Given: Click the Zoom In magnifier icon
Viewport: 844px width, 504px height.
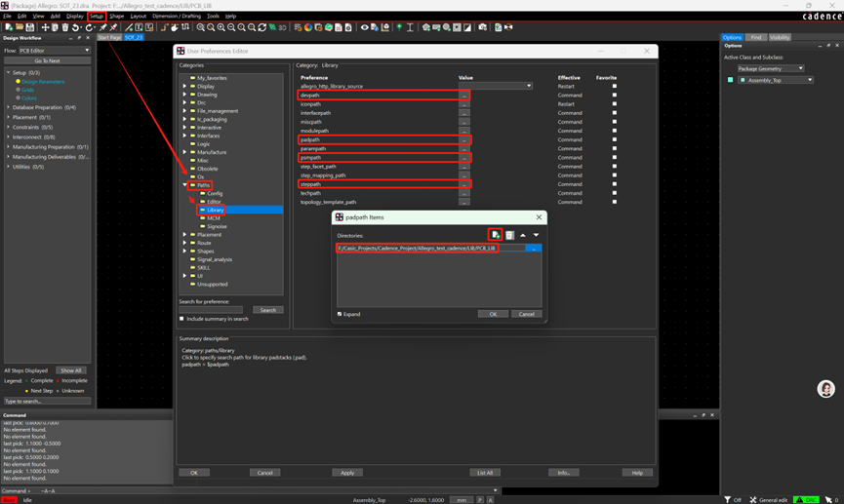Looking at the screenshot, I should pyautogui.click(x=221, y=27).
